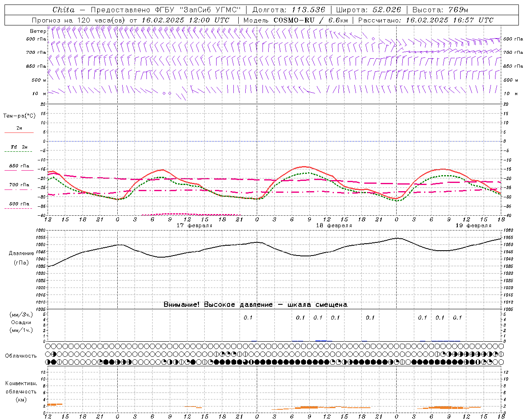This screenshot has height=420, width=525.
Task: Click the forecast start "16.02.2025 12:00 UTC"
Action: 185,20
